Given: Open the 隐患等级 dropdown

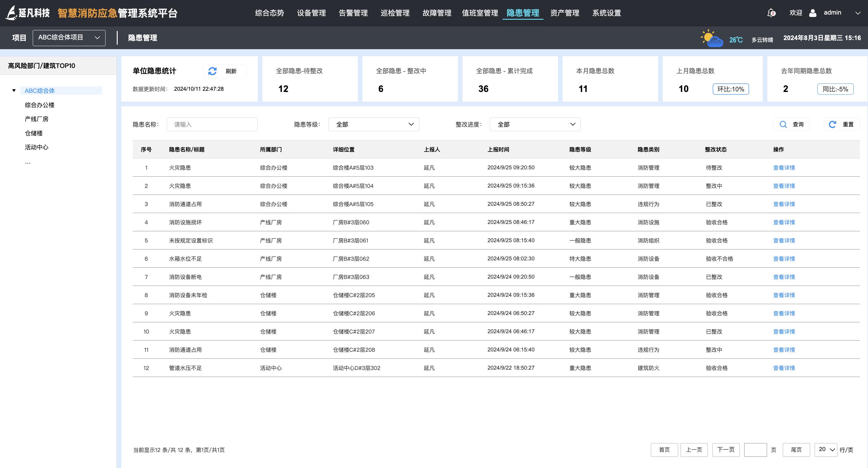Looking at the screenshot, I should coord(373,124).
